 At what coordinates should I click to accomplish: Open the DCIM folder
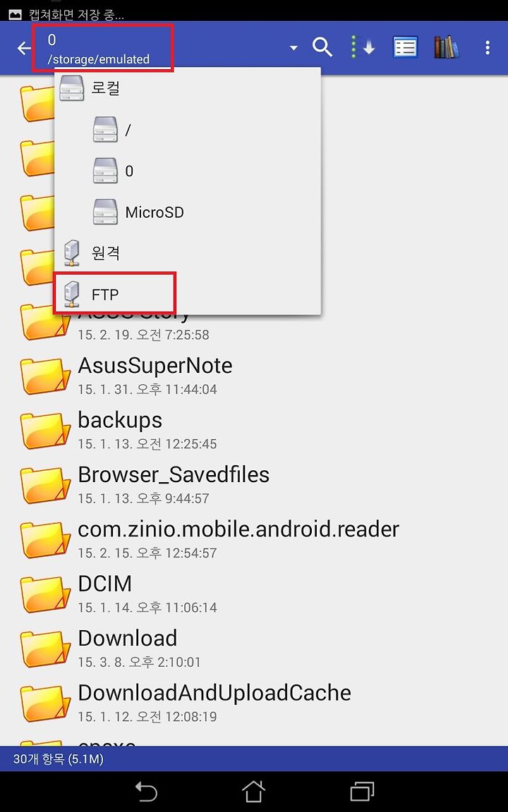tap(254, 593)
